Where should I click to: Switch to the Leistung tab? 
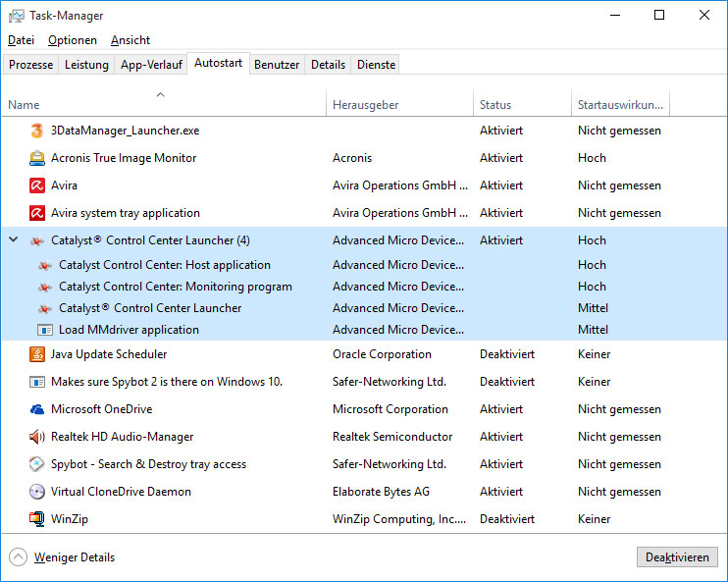pyautogui.click(x=86, y=65)
